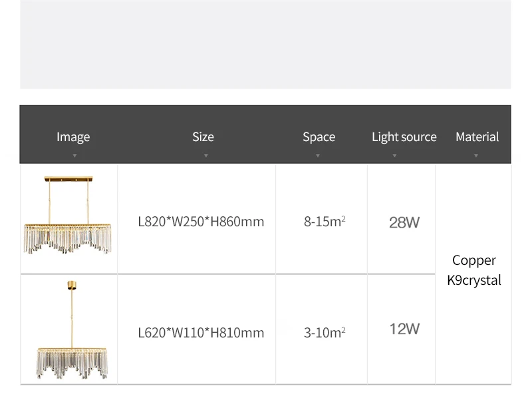Viewport: 532px width, 404px height.
Task: Click the arrow under Light source
Action: click(x=394, y=156)
